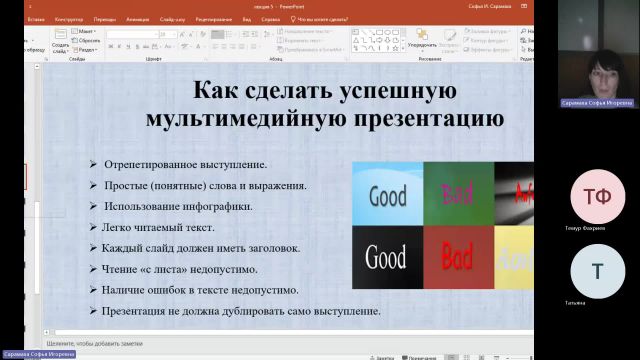Switch to normal view icon in status bar
The image size is (640, 360).
(451, 358)
